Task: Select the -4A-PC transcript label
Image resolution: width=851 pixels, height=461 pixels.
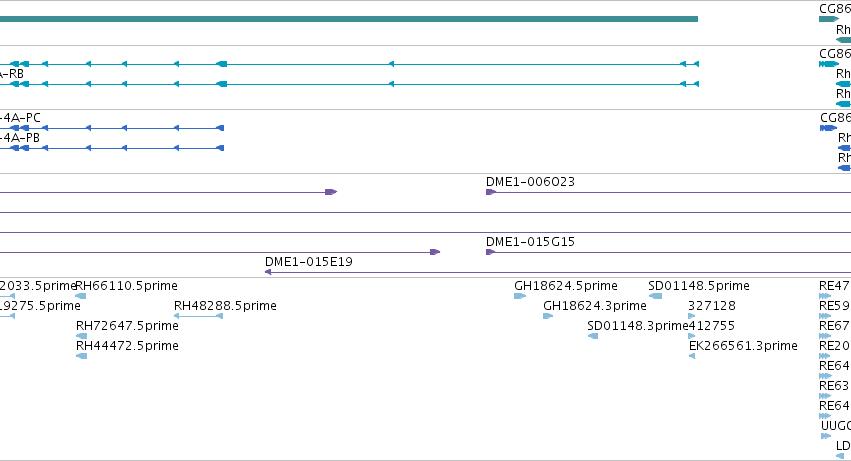Action: coord(20,118)
